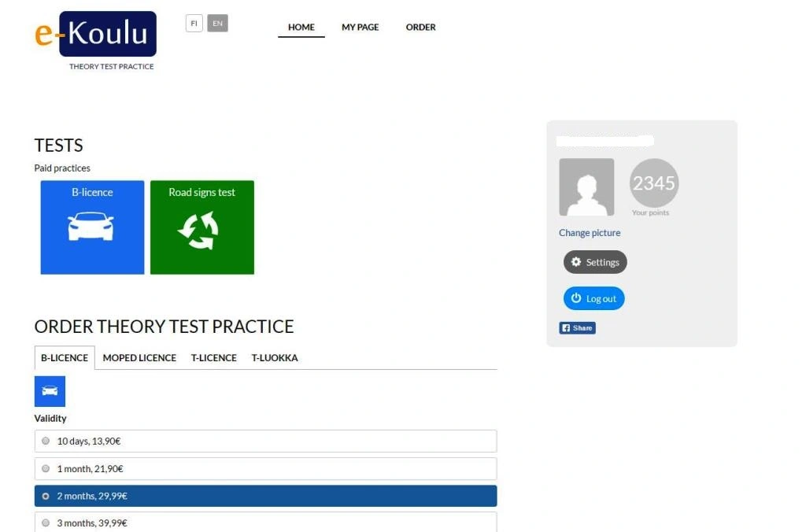Open the ORDER menu item
This screenshot has height=532, width=806.
420,27
